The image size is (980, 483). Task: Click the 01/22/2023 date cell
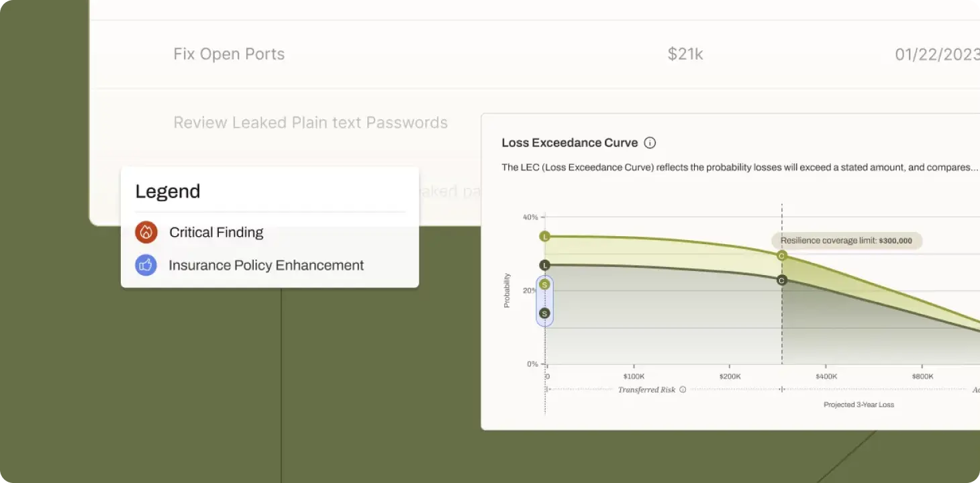[x=937, y=54]
